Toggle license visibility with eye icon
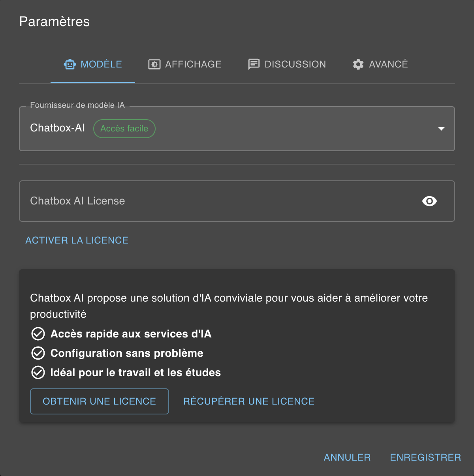The image size is (474, 476). click(429, 201)
